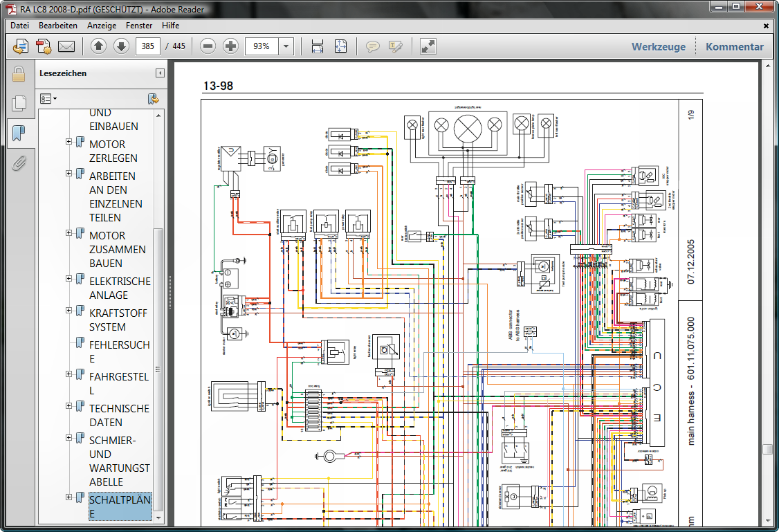
Task: Open the Kommentar pane
Action: click(734, 47)
